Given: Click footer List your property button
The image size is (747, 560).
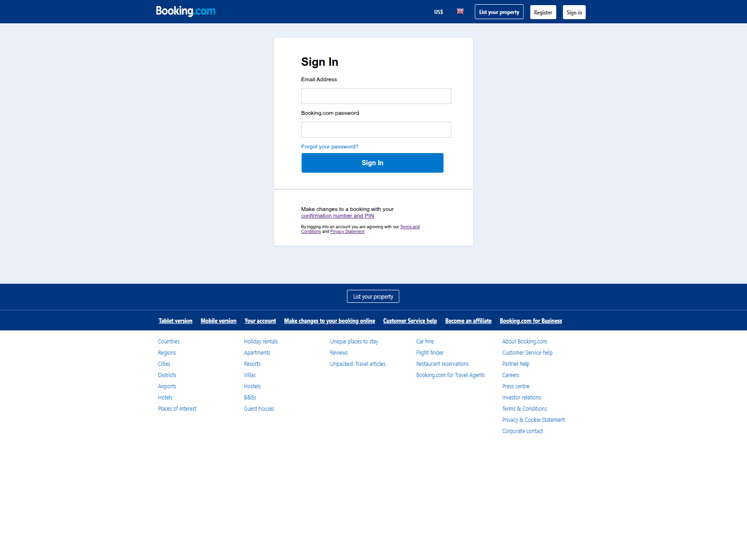Looking at the screenshot, I should pyautogui.click(x=373, y=296).
